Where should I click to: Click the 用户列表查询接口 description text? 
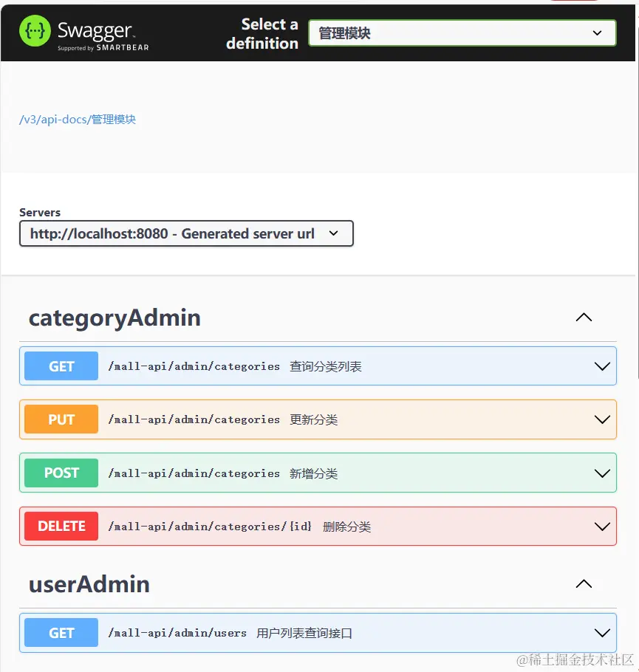pyautogui.click(x=304, y=633)
